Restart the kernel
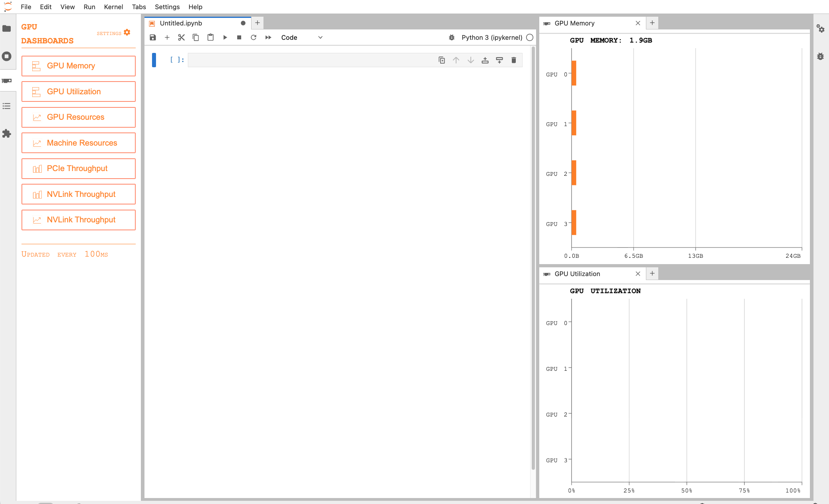 (254, 37)
